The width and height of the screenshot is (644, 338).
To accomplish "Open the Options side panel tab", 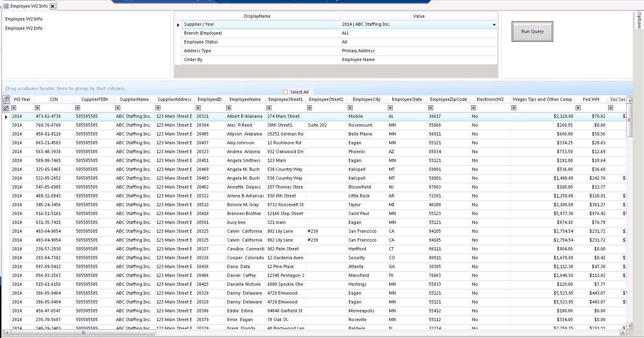I will 639,20.
